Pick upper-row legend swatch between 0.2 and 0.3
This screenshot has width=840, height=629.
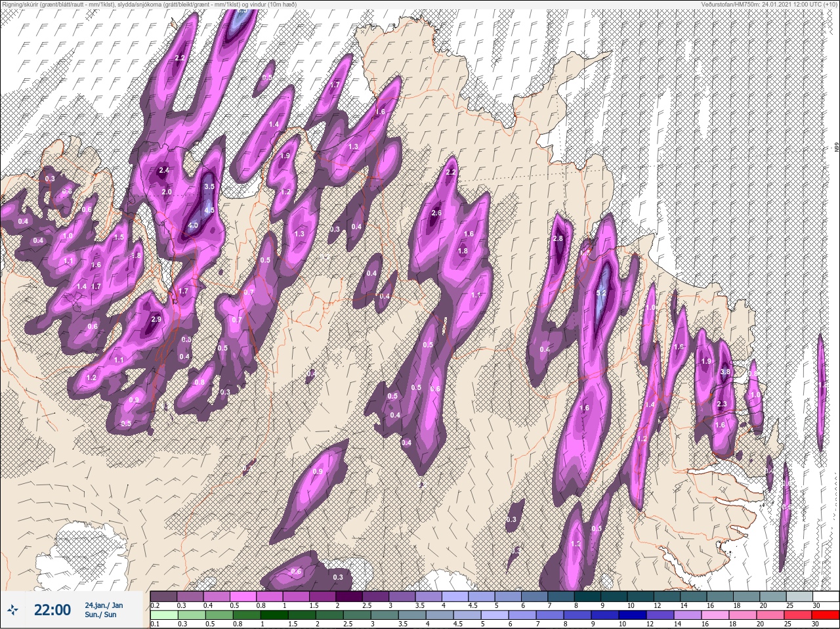click(x=164, y=596)
